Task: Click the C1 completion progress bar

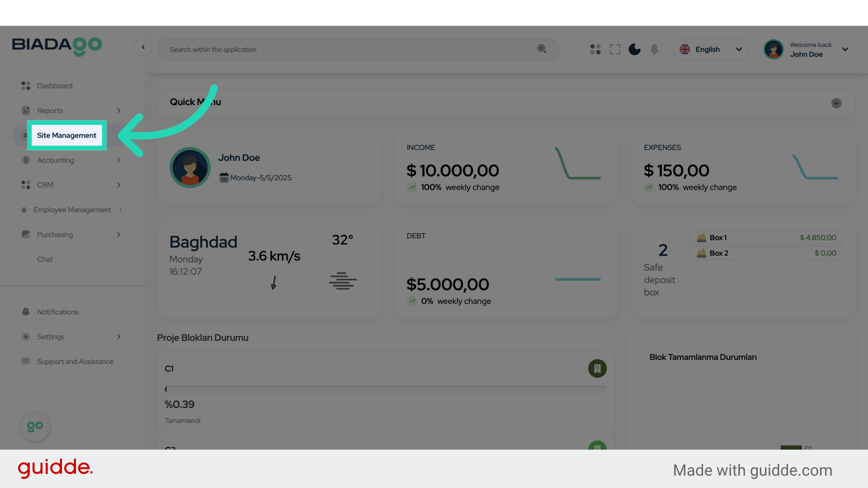Action: [x=386, y=389]
